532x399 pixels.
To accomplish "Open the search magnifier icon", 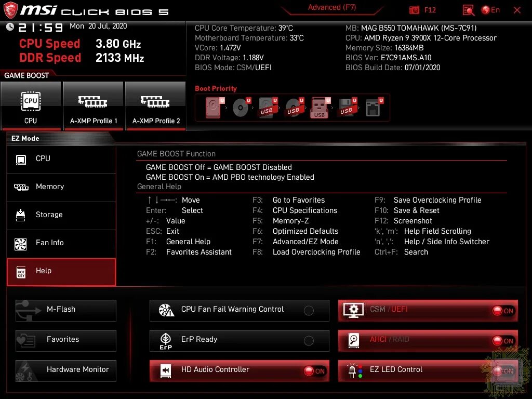I will pos(468,10).
